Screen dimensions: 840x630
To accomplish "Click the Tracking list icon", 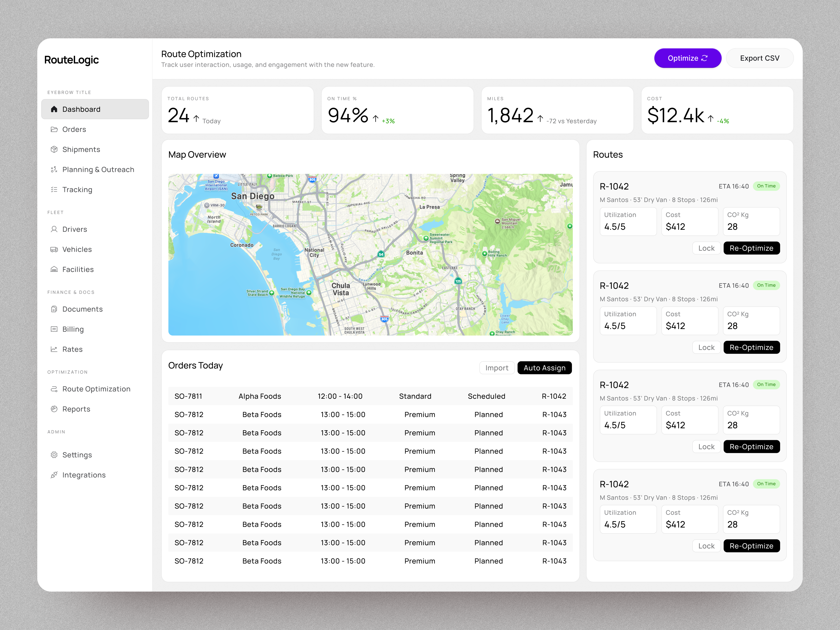I will tap(54, 190).
